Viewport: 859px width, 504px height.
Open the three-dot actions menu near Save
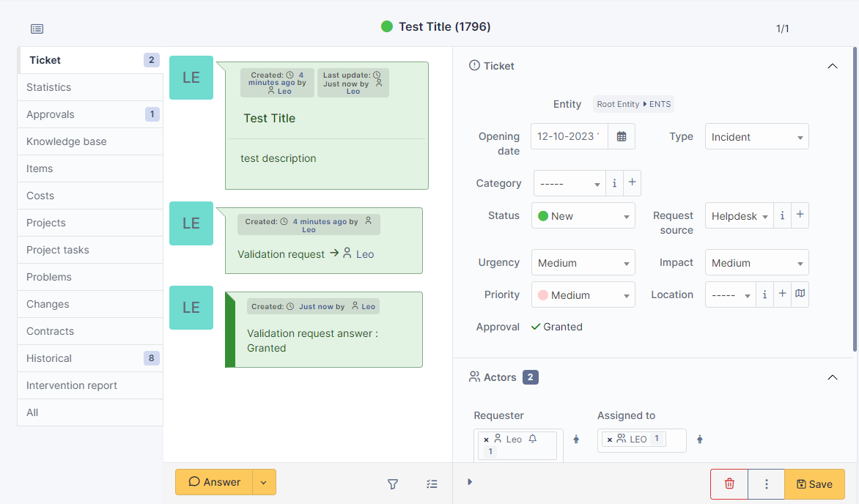[766, 483]
